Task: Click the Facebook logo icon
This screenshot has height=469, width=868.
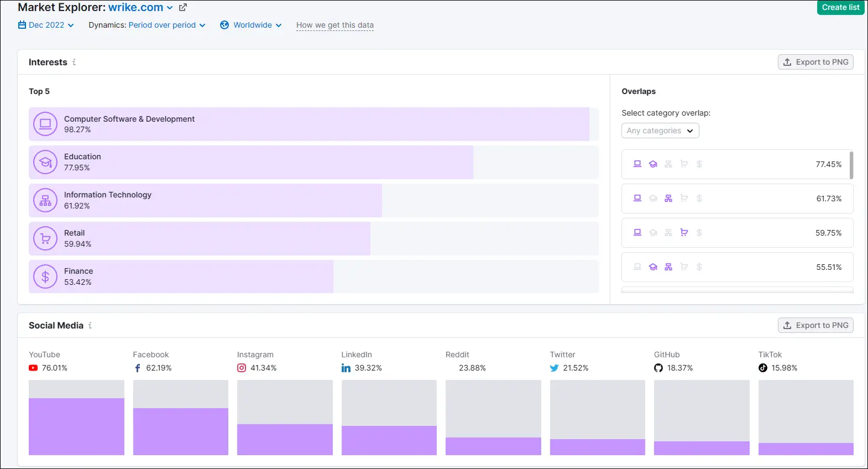Action: (138, 368)
